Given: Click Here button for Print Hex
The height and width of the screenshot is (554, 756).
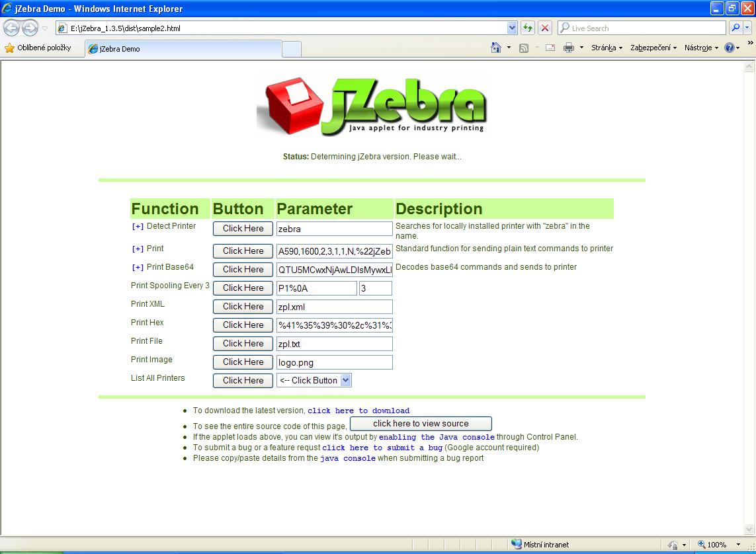Looking at the screenshot, I should pyautogui.click(x=243, y=325).
